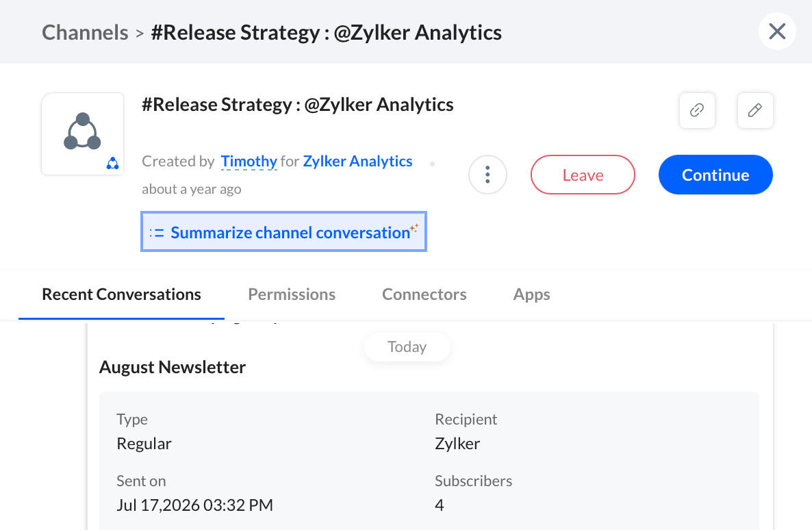The image size is (812, 530).
Task: Summarize channel conversation
Action: pos(283,231)
